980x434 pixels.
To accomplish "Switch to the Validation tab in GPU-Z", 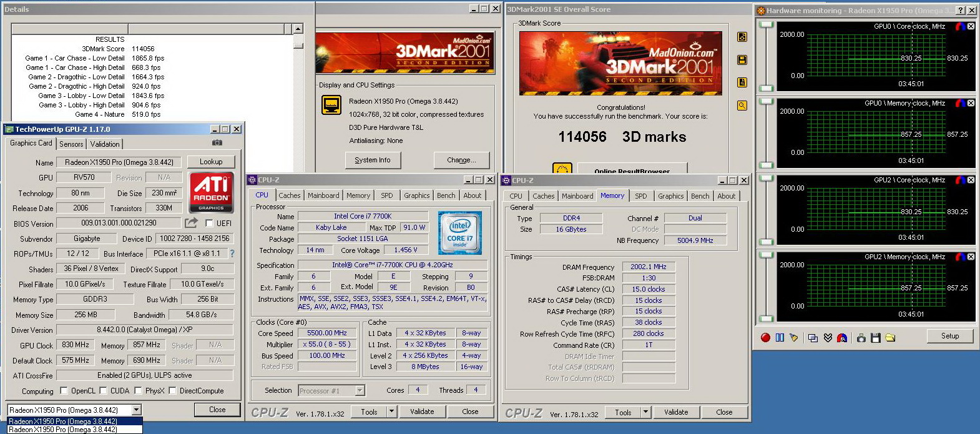I will click(105, 144).
